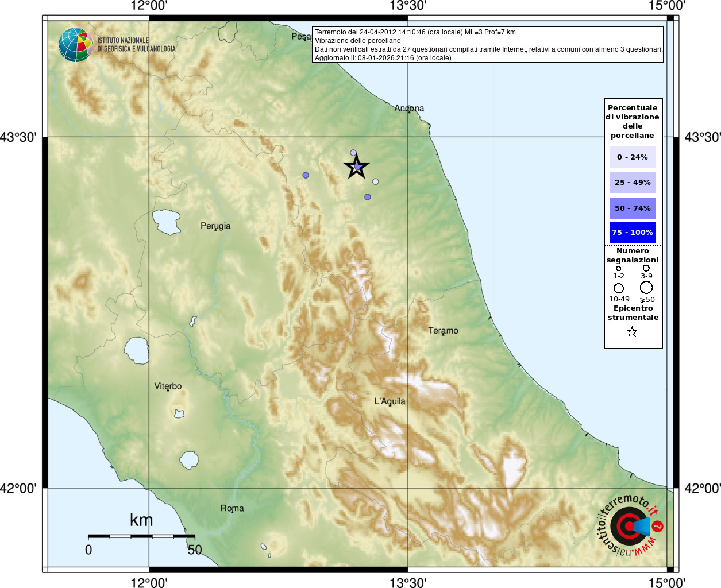Click the 'Numero segnalazioni' legend heading
The width and height of the screenshot is (721, 588).
point(633,256)
